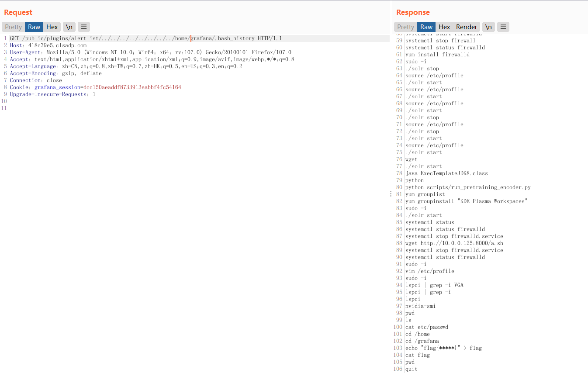
Task: Select the Response Raw tab
Action: (x=426, y=27)
